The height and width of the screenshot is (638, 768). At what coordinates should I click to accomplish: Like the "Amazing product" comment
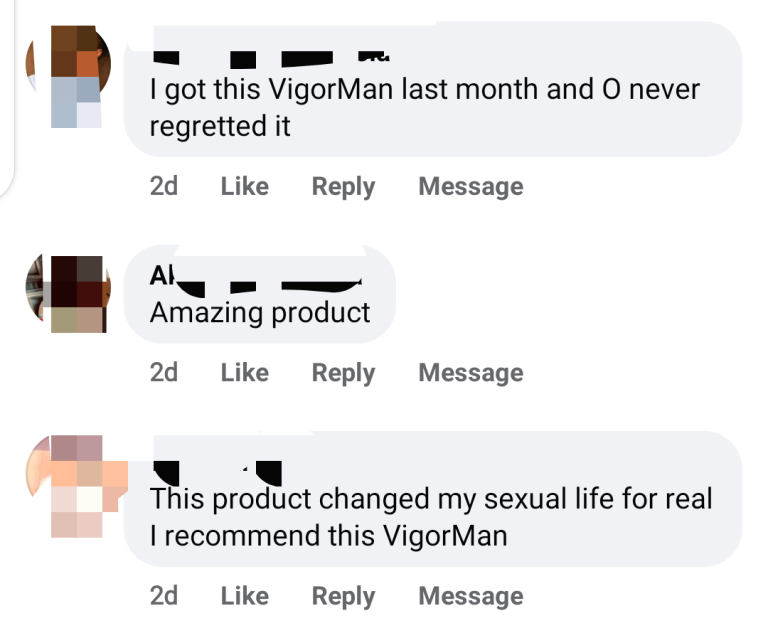point(245,373)
